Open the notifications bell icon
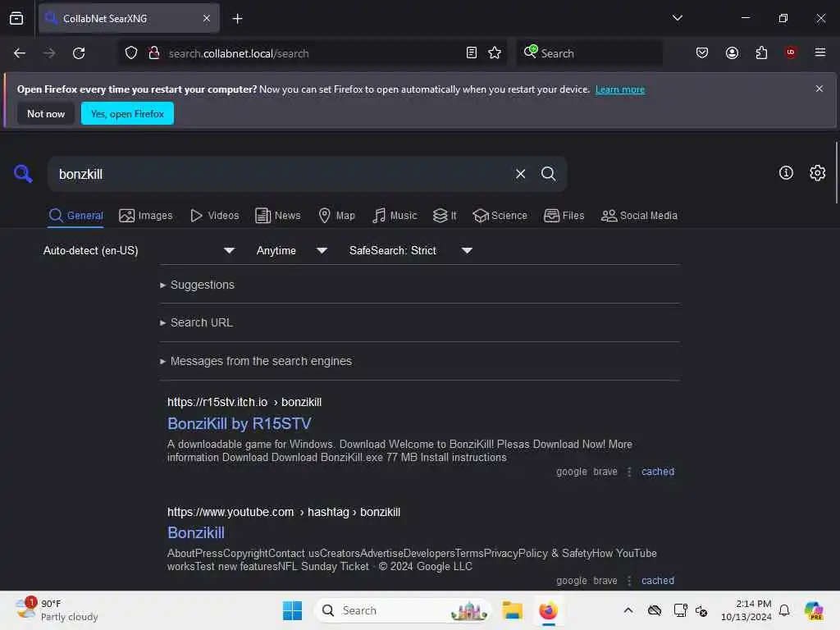840x630 pixels. (784, 610)
